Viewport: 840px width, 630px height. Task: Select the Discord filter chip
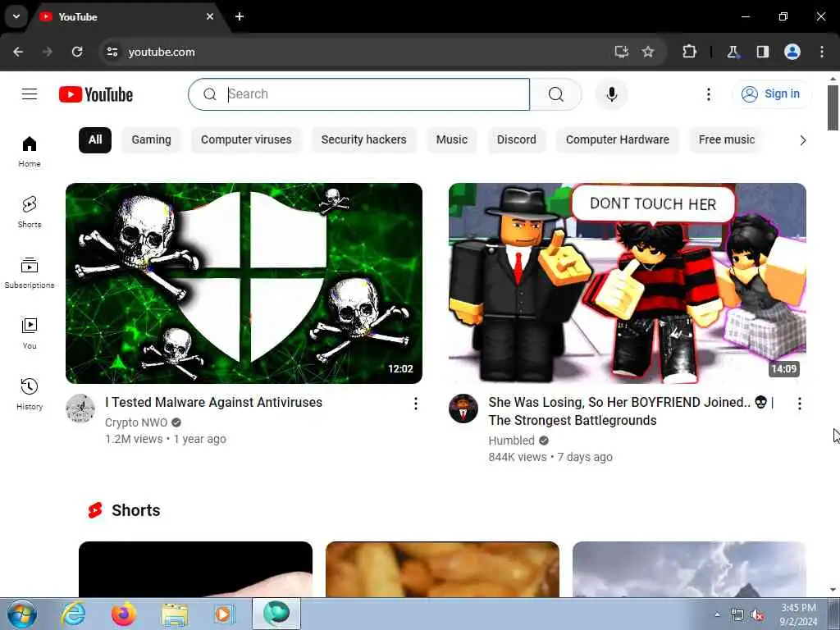tap(517, 139)
